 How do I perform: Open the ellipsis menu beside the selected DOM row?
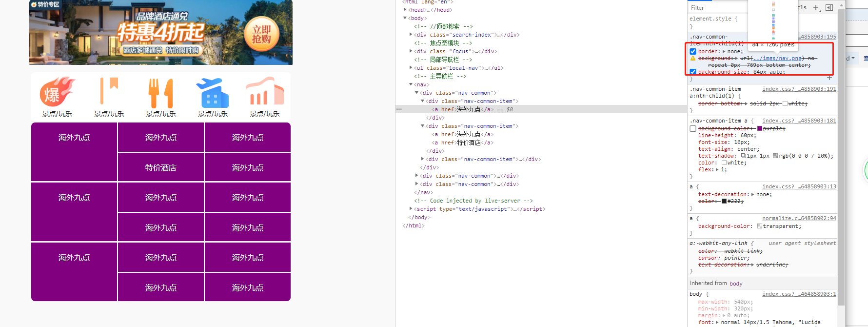point(399,109)
